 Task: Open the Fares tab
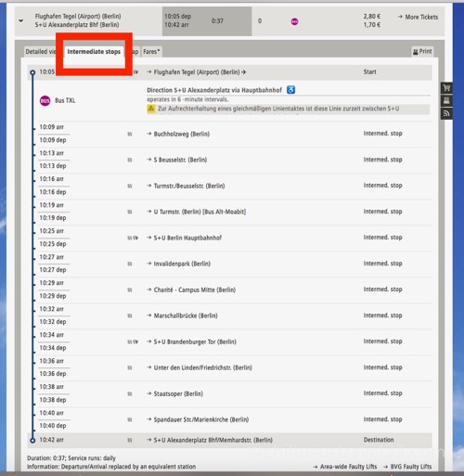pos(151,52)
